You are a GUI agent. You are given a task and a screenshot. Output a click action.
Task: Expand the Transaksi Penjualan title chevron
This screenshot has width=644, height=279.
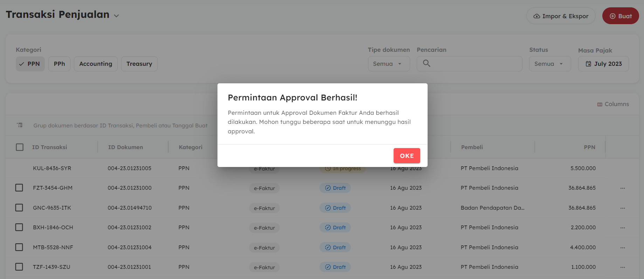[x=117, y=16]
